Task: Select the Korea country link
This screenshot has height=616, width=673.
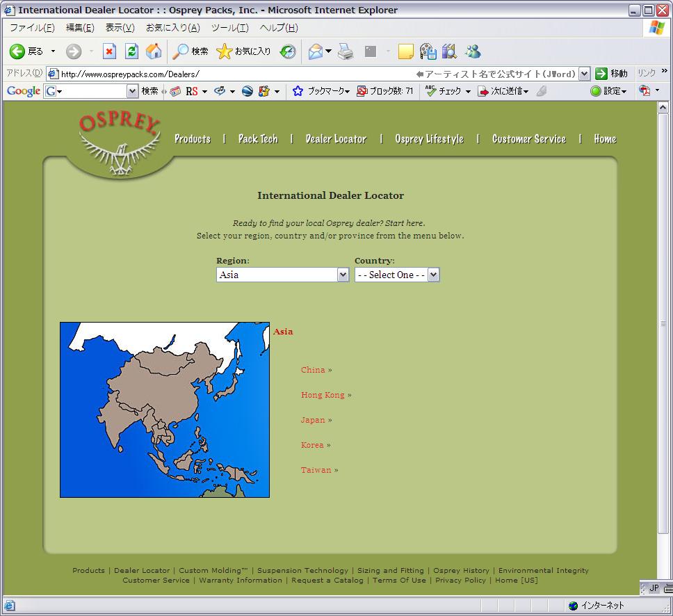Action: tap(312, 445)
